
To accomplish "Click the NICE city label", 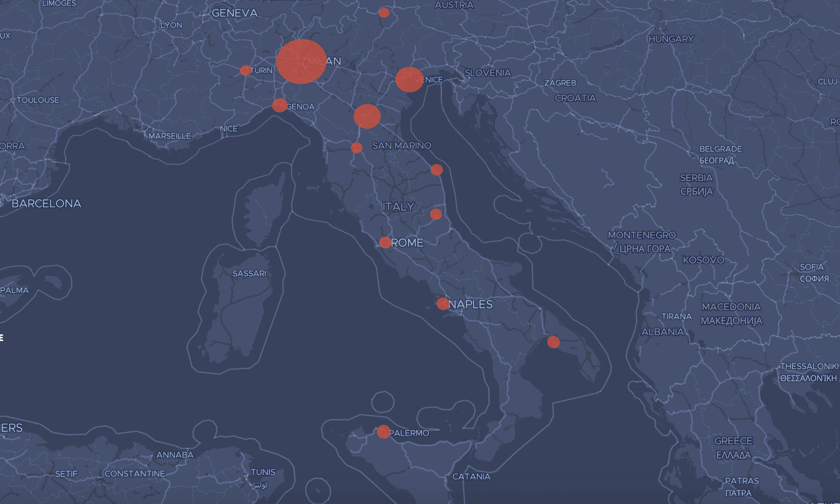I will (228, 129).
